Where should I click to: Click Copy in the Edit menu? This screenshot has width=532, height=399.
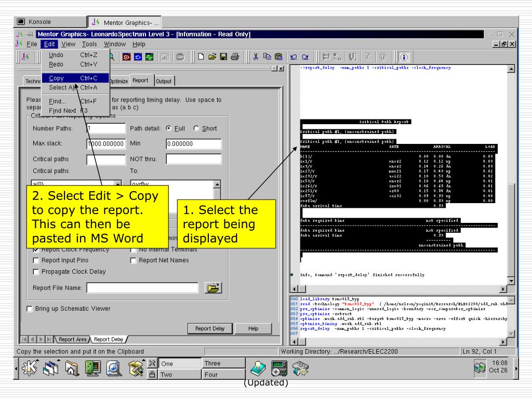[x=75, y=78]
